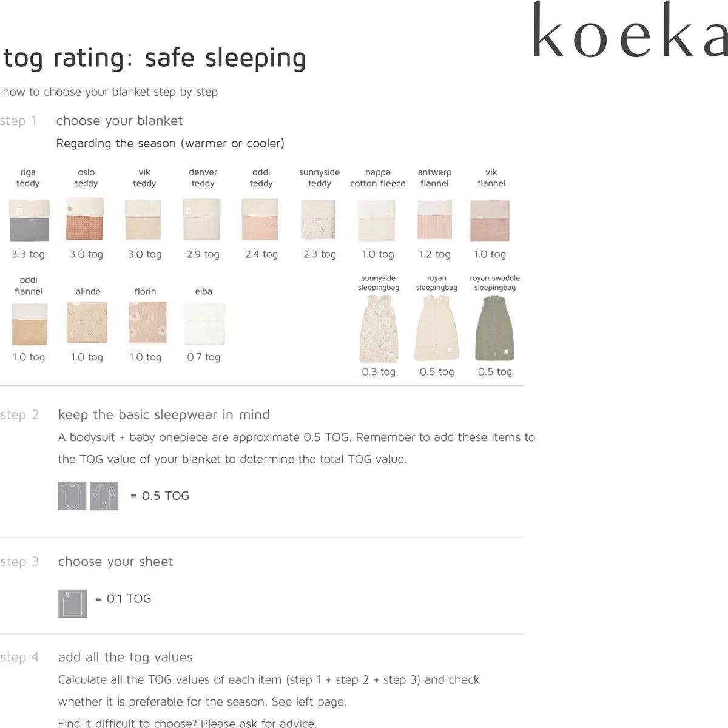Click the koeka brand logo
The image size is (728, 728).
click(x=630, y=32)
